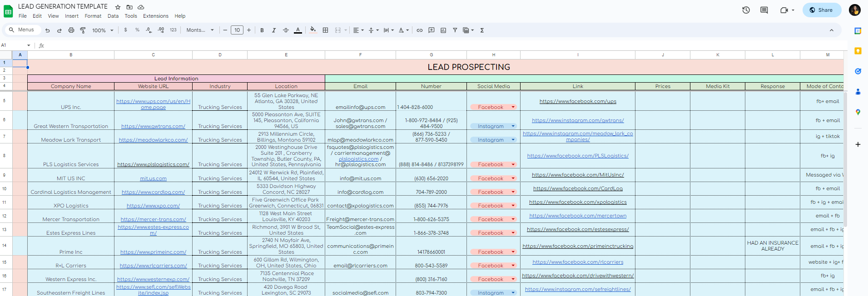Decrease font size with the minus button
The height and width of the screenshot is (296, 868).
point(225,30)
